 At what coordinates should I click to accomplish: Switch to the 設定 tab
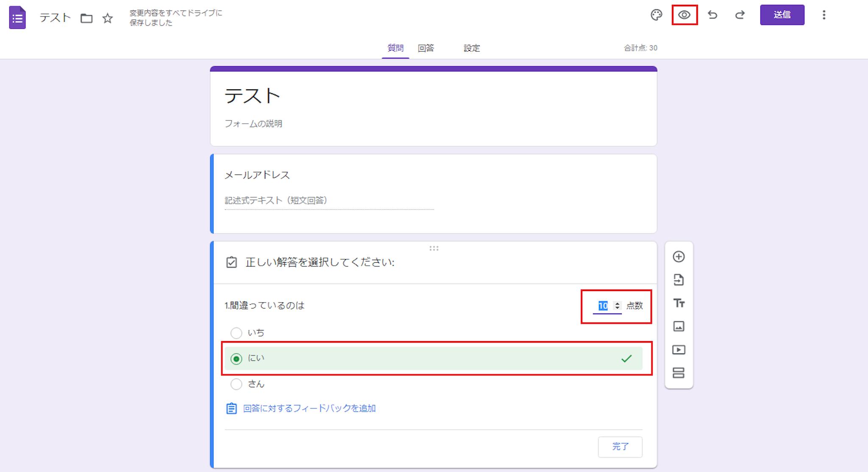471,48
